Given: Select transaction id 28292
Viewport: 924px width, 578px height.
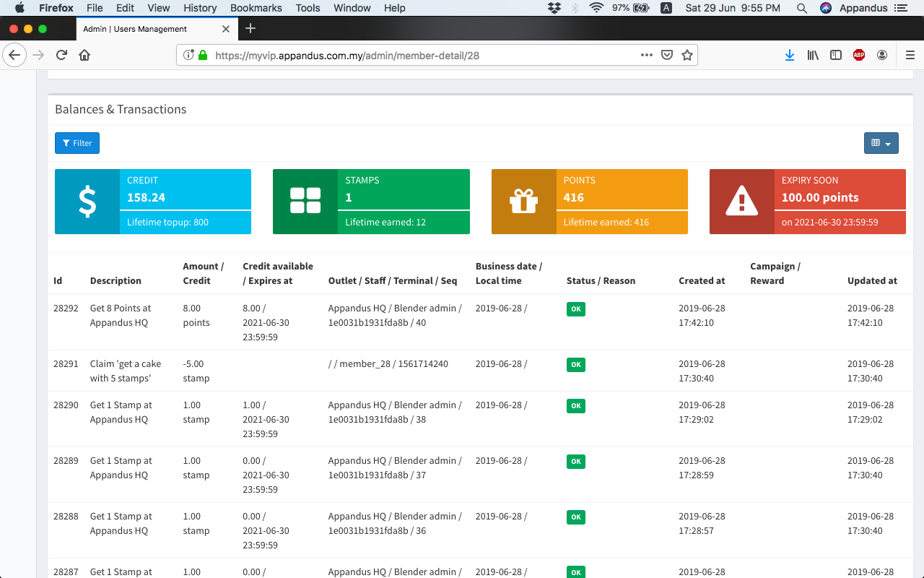Looking at the screenshot, I should point(66,308).
